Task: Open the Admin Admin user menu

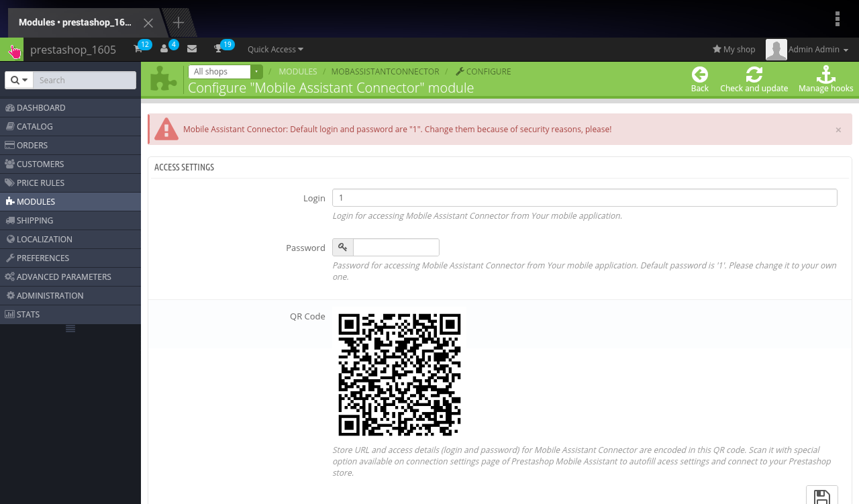Action: pyautogui.click(x=818, y=49)
